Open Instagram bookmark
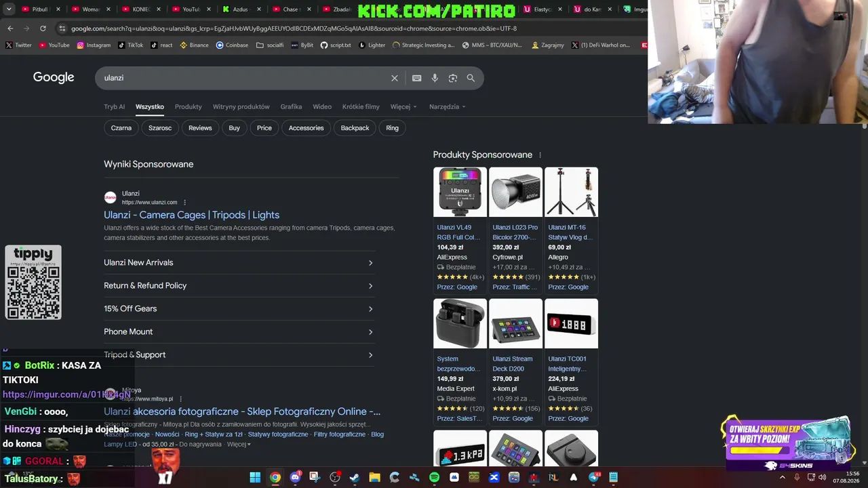The width and height of the screenshot is (868, 488). click(x=94, y=45)
